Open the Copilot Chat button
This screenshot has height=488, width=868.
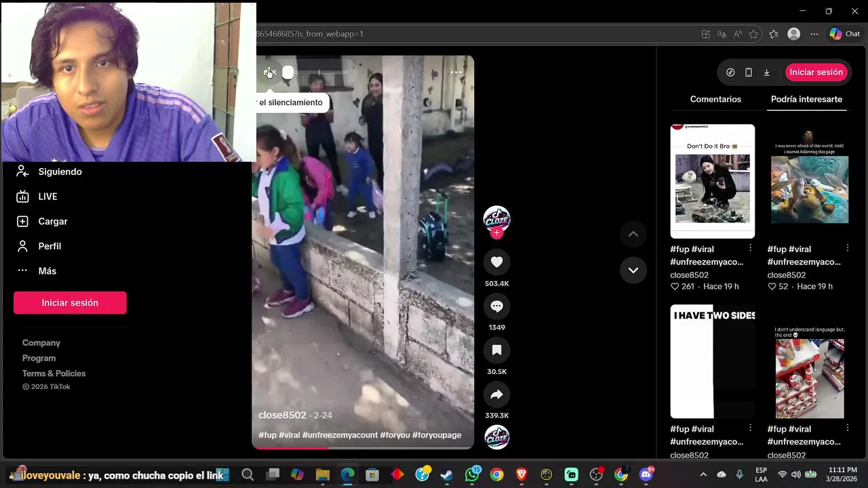tap(845, 34)
